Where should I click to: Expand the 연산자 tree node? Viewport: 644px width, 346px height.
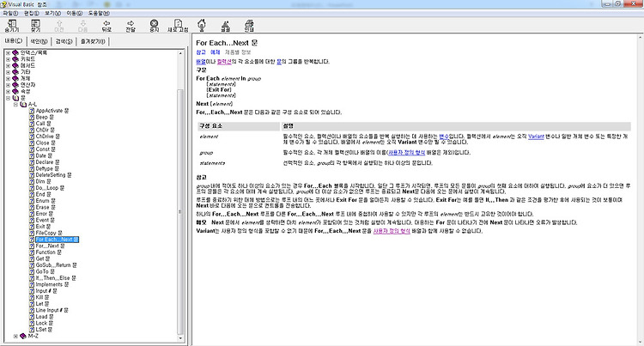pyautogui.click(x=8, y=85)
